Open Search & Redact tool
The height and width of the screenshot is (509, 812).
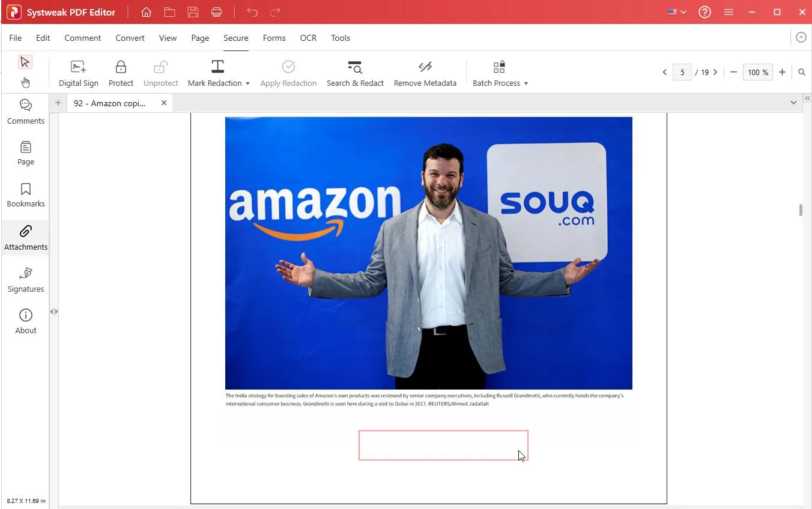coord(355,67)
